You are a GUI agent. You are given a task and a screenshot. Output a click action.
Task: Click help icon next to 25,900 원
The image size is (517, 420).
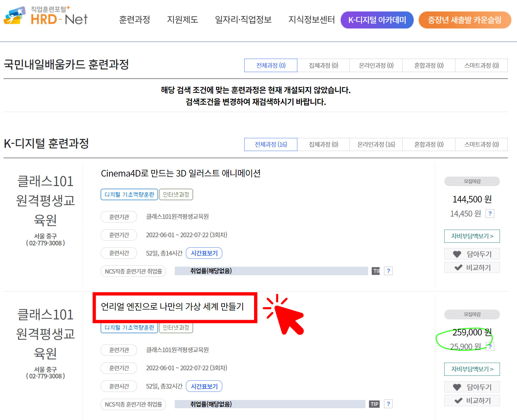click(x=490, y=347)
